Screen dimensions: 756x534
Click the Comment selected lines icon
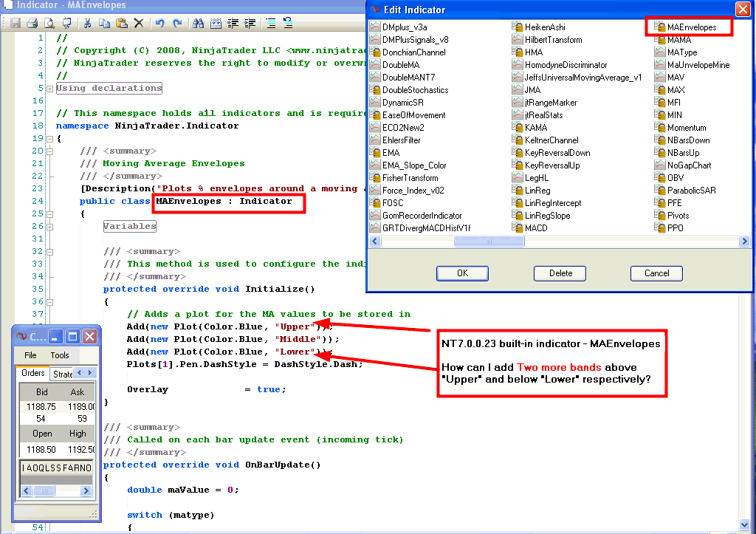click(271, 23)
